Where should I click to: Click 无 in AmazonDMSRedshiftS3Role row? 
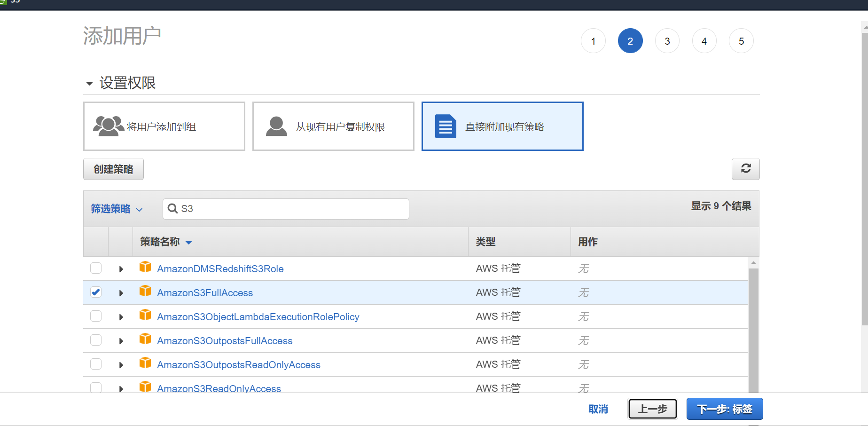click(583, 268)
